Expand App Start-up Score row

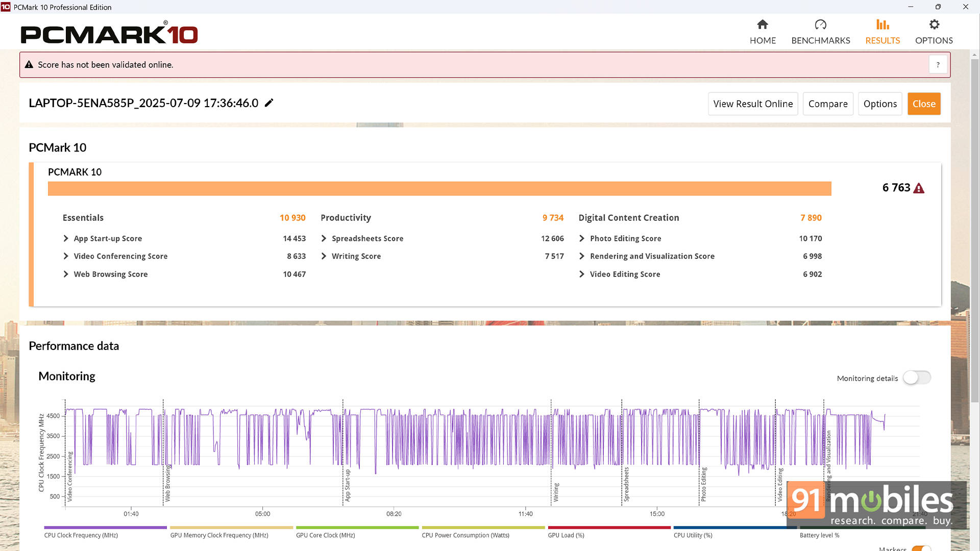tap(66, 238)
